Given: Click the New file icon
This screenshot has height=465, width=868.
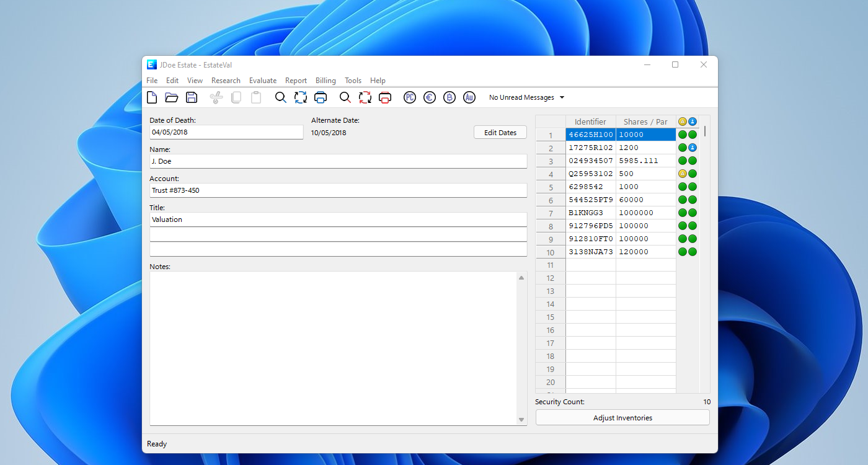Looking at the screenshot, I should coord(152,97).
